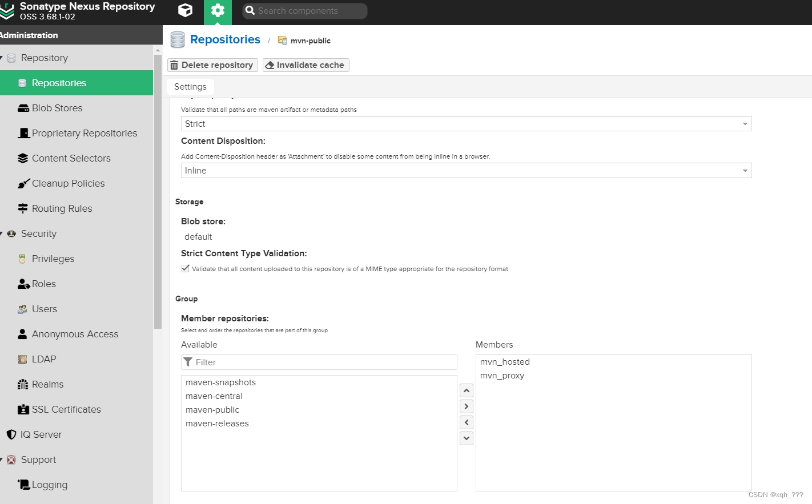The height and width of the screenshot is (504, 812).
Task: Open Content Selectors menu item
Action: 77,158
